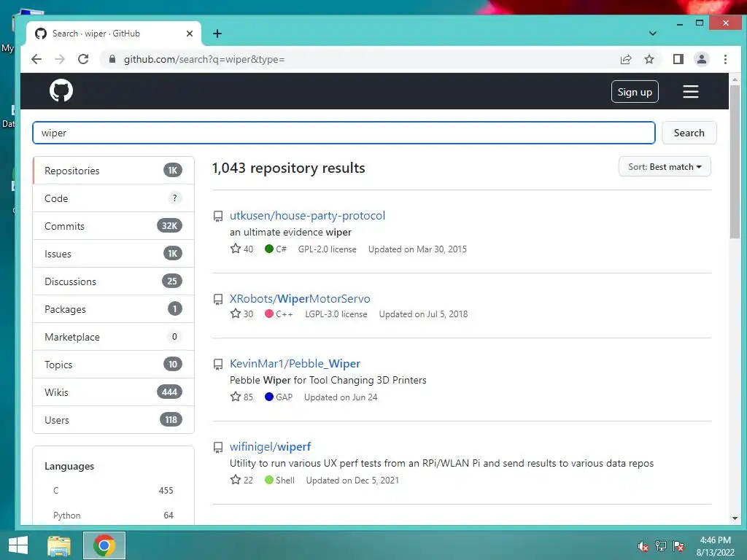The width and height of the screenshot is (747, 560).
Task: Click the browser forward arrow
Action: 60,59
